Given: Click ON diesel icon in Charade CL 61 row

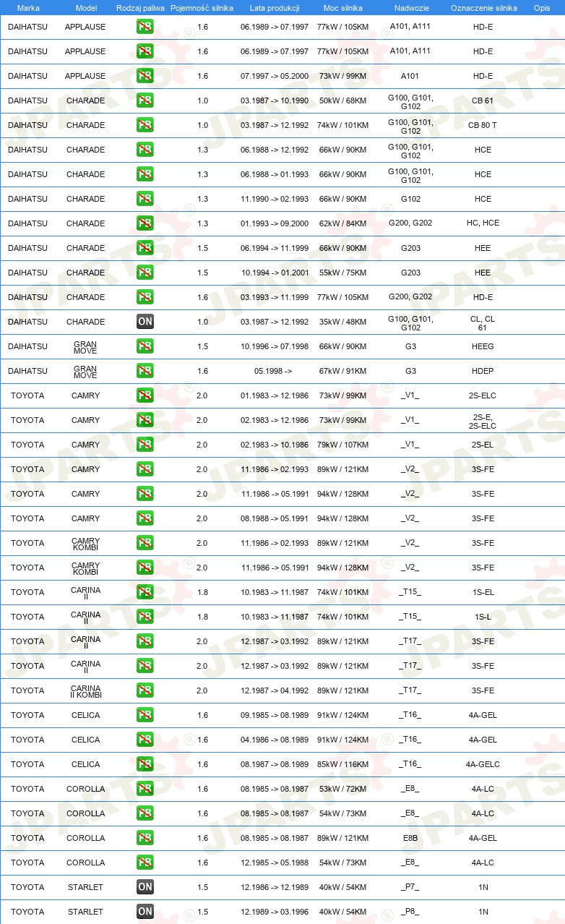Looking at the screenshot, I should point(145,322).
